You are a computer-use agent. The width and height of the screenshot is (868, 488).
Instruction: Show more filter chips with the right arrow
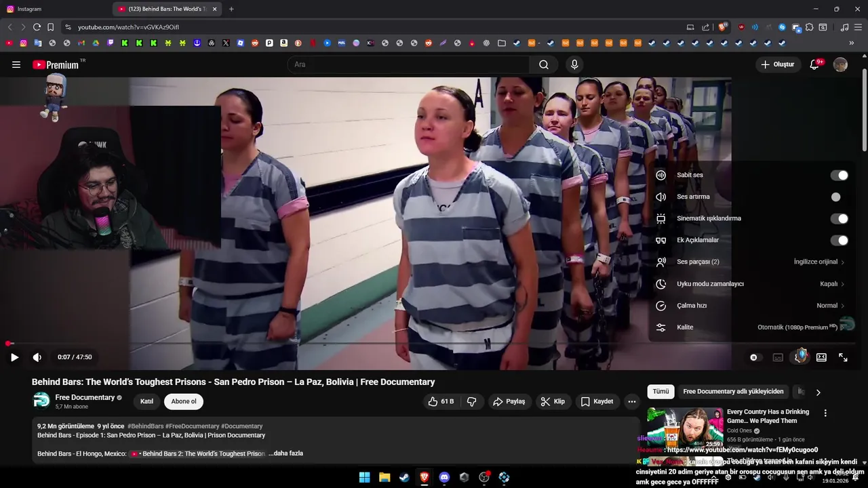818,392
